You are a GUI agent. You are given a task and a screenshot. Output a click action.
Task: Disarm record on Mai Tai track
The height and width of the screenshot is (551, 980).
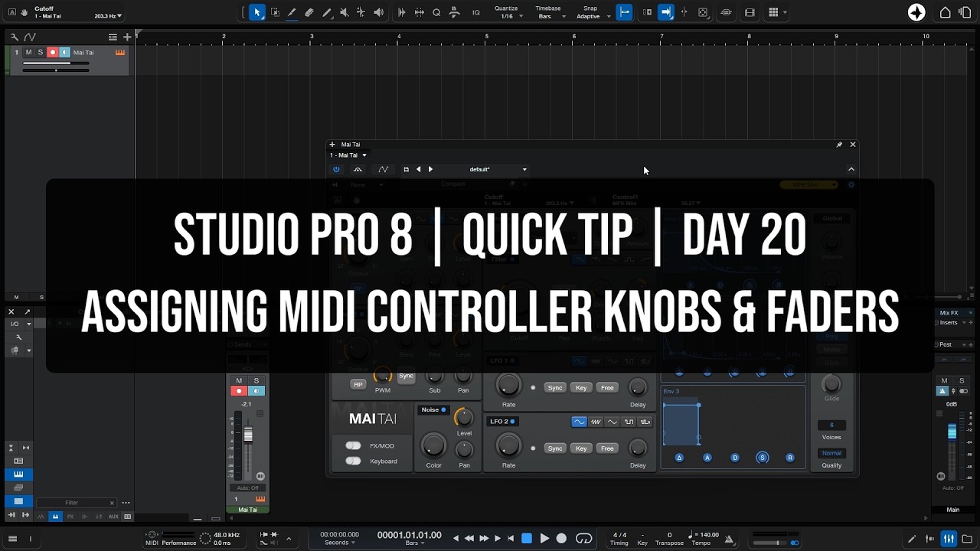(x=53, y=52)
